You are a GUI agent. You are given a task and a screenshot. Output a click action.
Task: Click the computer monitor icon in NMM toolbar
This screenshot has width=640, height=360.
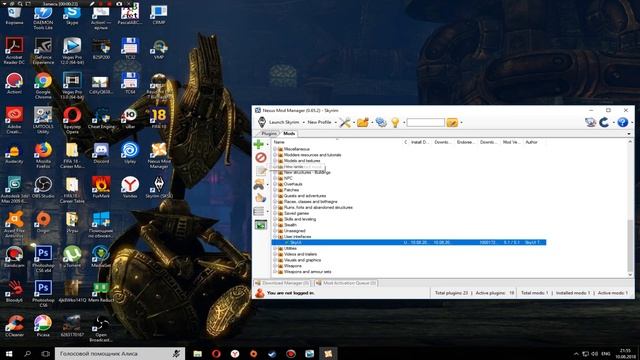tap(590, 122)
